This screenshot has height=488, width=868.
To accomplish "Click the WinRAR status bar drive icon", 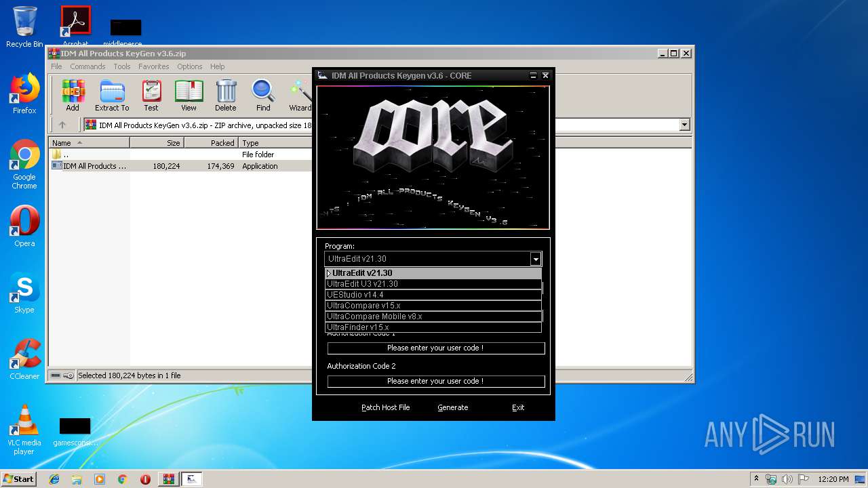I will 56,375.
